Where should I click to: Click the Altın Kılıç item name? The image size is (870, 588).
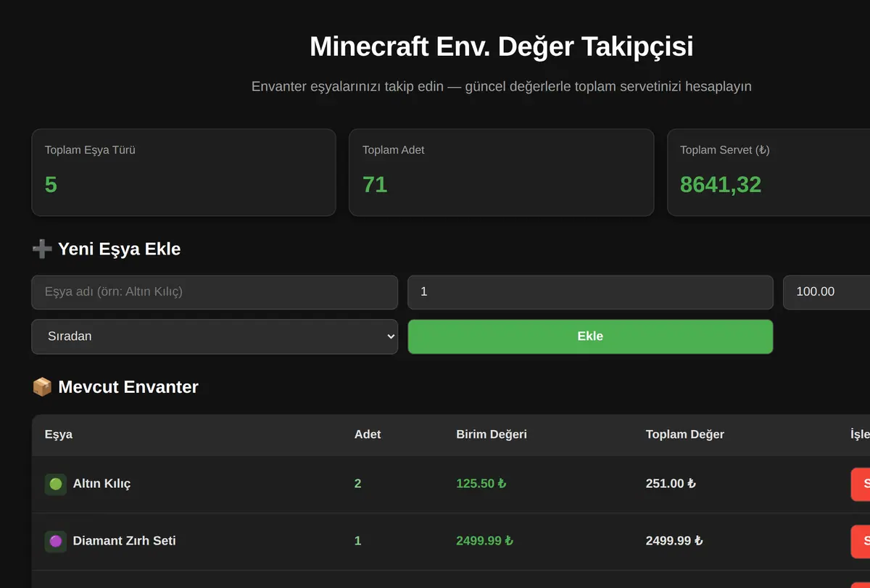pos(102,484)
